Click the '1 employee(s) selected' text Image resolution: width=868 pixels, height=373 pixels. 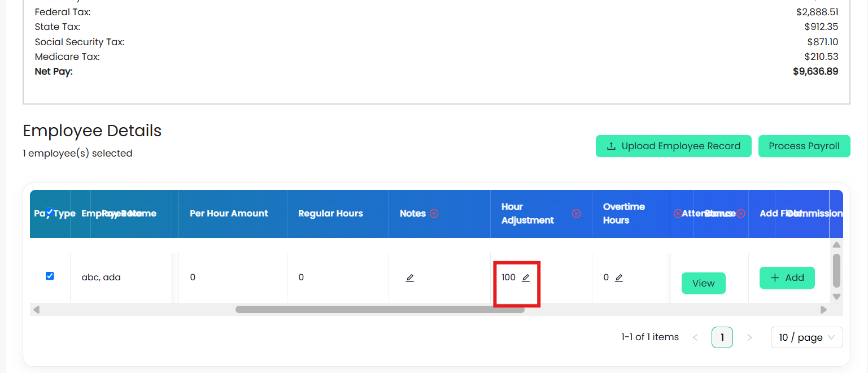click(x=77, y=153)
